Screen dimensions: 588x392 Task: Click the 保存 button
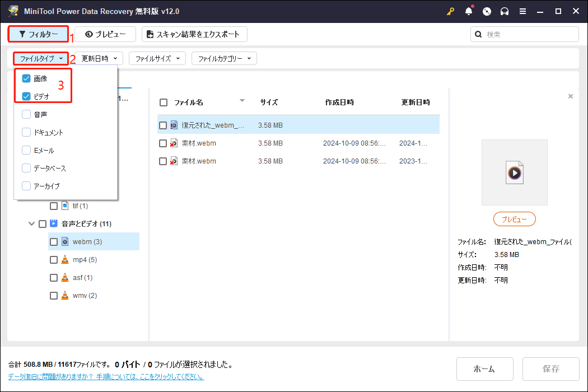[x=551, y=368]
